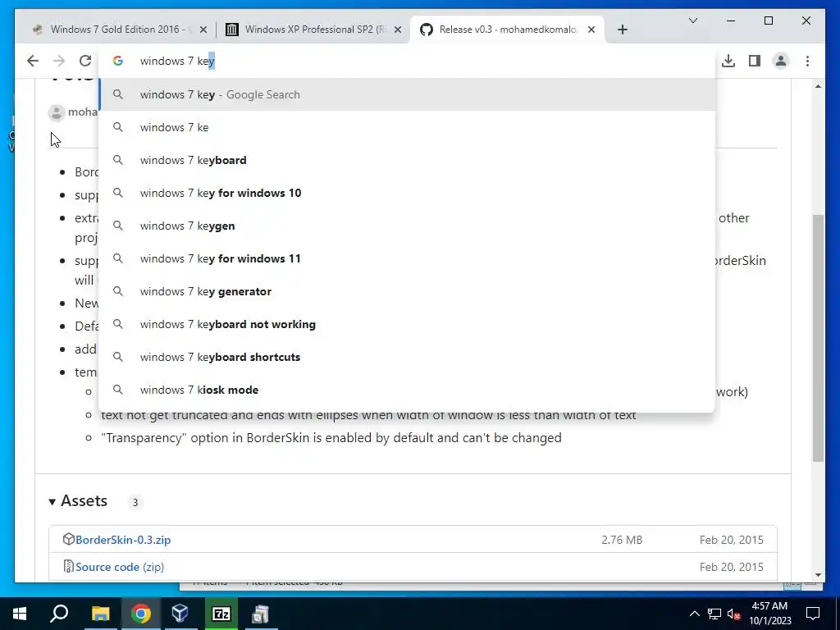This screenshot has width=840, height=630.
Task: Click the zip file icon beside Source code
Action: pyautogui.click(x=68, y=566)
